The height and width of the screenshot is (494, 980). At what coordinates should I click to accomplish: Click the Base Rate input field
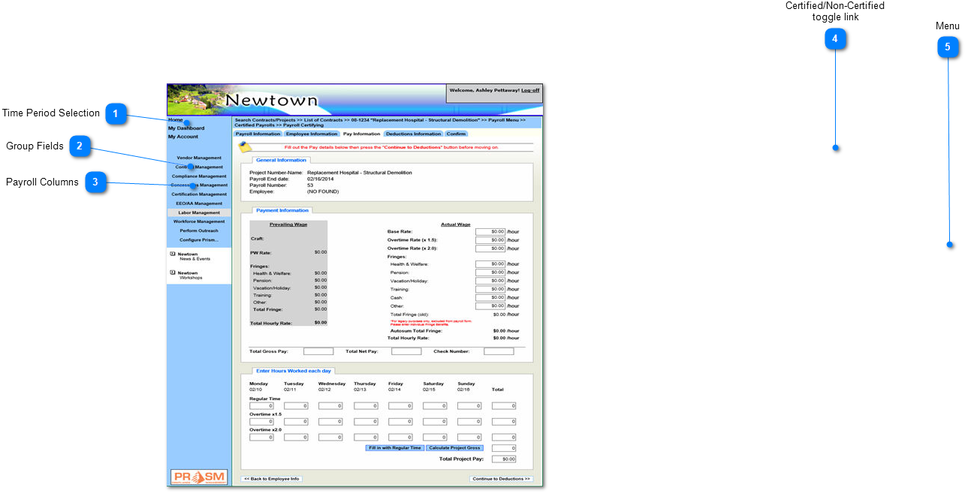490,232
